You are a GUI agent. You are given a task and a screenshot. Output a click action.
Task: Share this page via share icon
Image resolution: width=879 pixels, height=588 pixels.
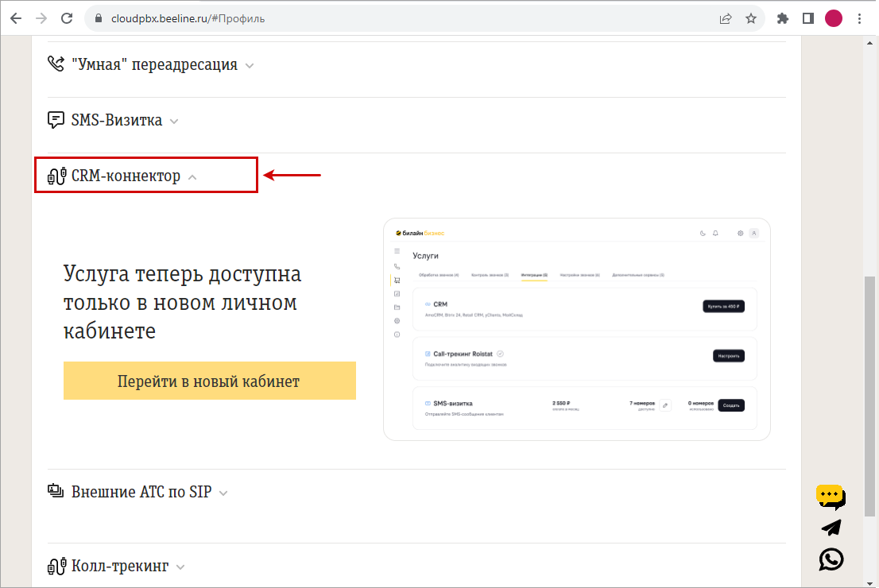[726, 18]
